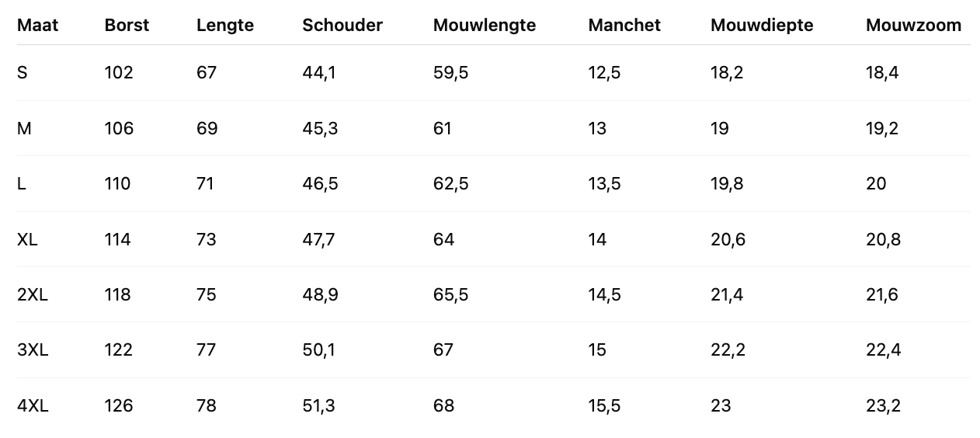Click the Mouwzoom column header
Screen dimensions: 980x438
(913, 25)
